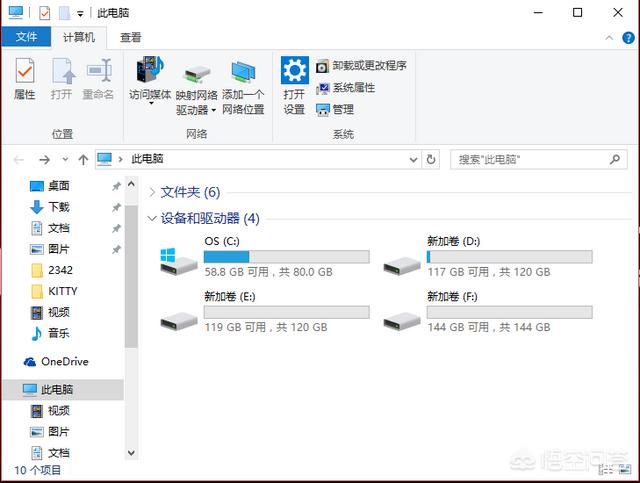Viewport: 640px width, 483px height.
Task: Click the refresh icon beside address bar
Action: (x=431, y=159)
